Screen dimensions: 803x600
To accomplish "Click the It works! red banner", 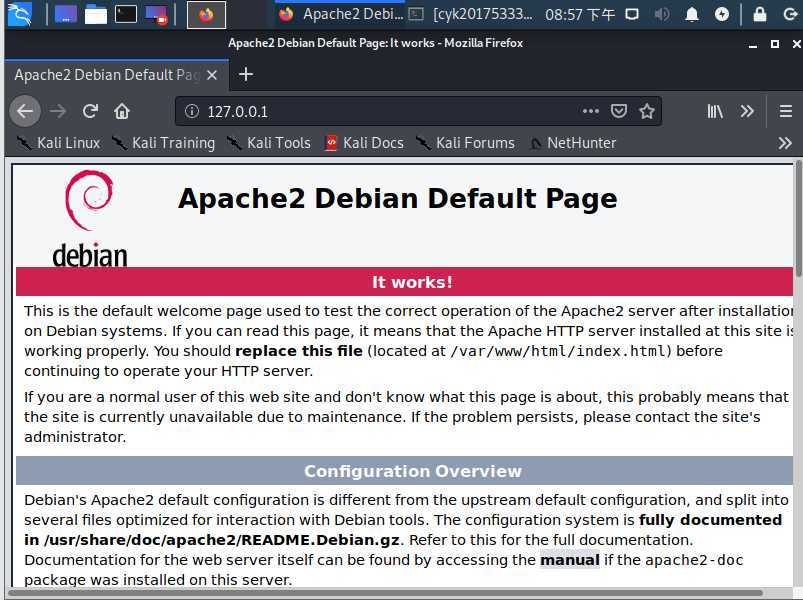I will point(405,282).
